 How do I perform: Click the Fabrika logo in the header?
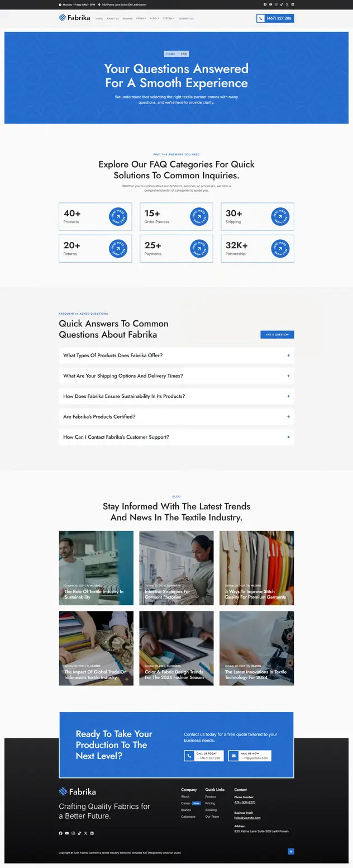74,18
